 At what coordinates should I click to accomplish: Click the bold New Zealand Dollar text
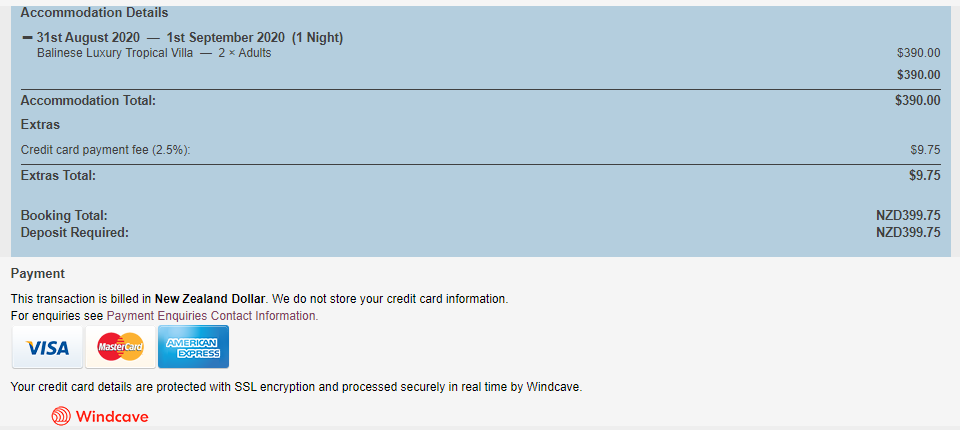(x=210, y=300)
